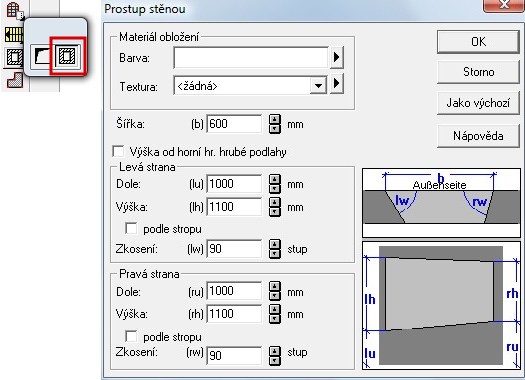Click the Jako výchozí button
This screenshot has width=525, height=380.
478,103
